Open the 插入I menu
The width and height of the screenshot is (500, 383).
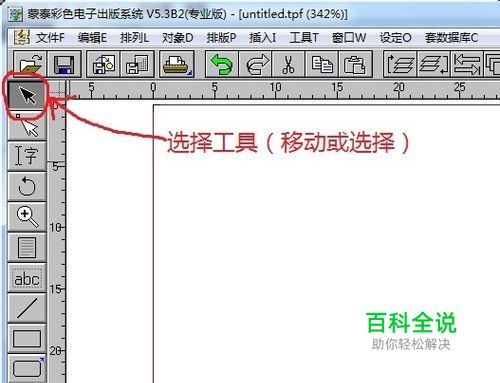263,38
